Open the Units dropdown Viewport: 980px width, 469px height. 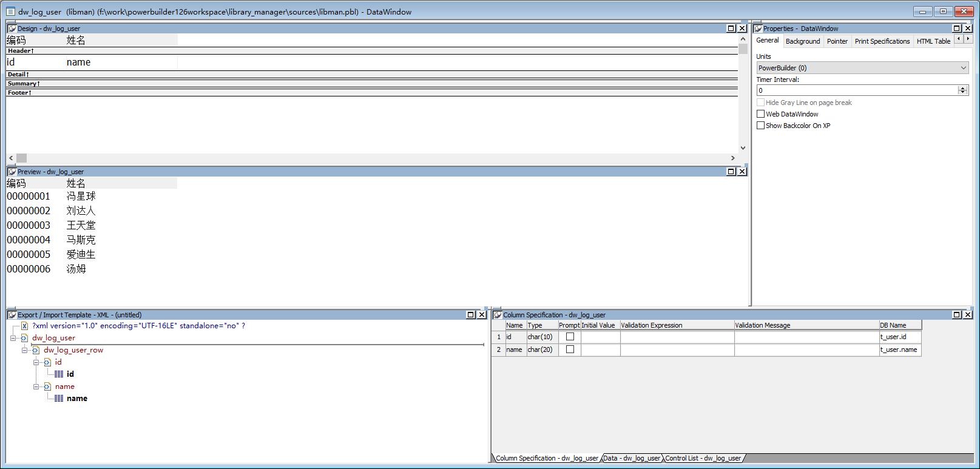(x=963, y=68)
